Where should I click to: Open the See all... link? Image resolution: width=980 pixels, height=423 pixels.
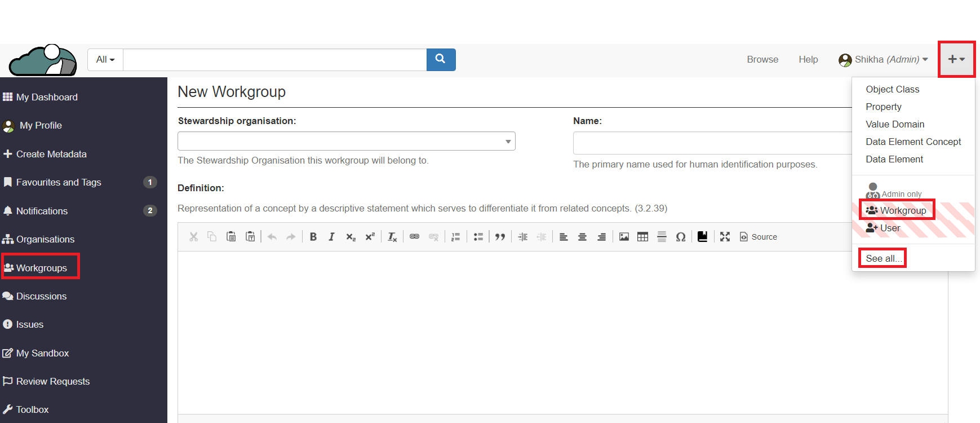pos(883,258)
